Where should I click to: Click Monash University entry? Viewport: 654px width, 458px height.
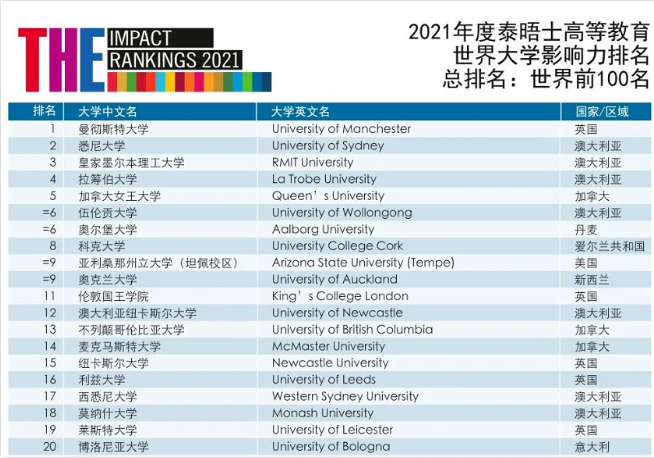pyautogui.click(x=322, y=413)
